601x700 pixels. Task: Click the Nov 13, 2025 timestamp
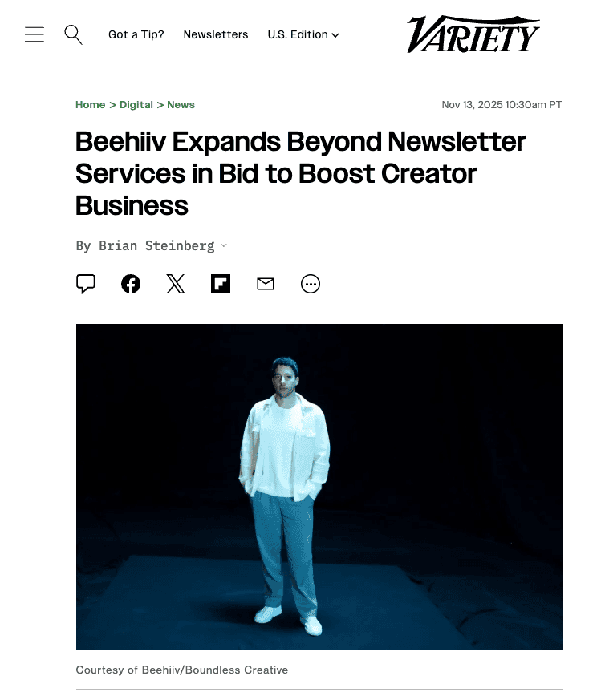502,105
